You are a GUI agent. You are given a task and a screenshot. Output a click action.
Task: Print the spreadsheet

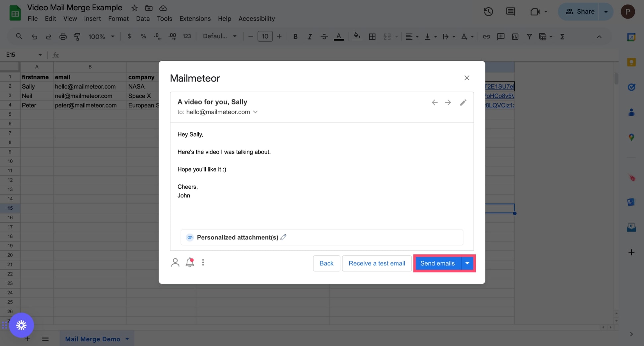pyautogui.click(x=63, y=36)
